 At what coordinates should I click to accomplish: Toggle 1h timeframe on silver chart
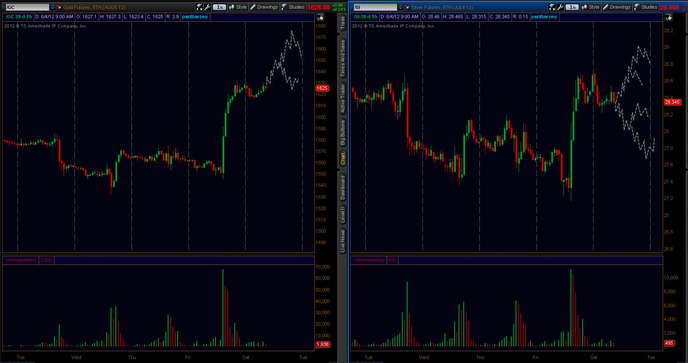point(572,7)
